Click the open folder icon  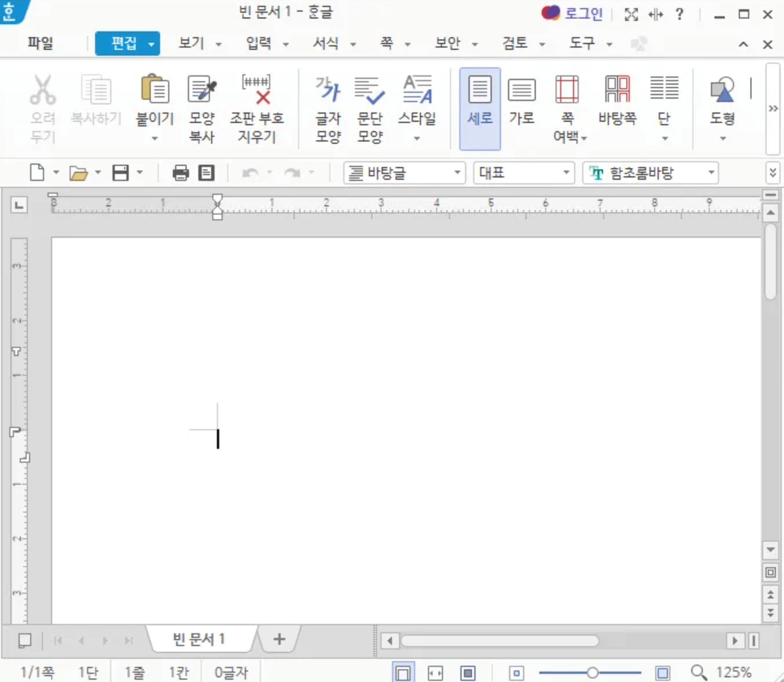coord(78,173)
